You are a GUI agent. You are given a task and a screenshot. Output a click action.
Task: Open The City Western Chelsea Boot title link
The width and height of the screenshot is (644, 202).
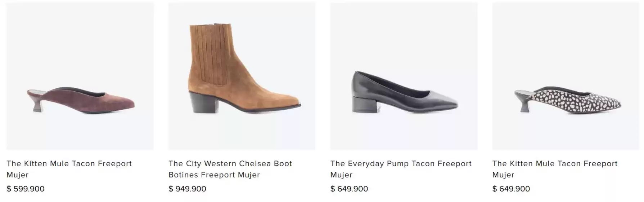[230, 169]
